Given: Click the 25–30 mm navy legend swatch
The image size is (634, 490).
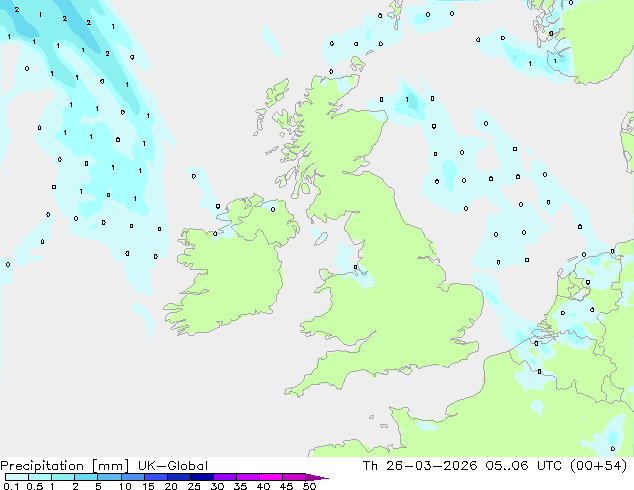Looking at the screenshot, I should point(202,477).
